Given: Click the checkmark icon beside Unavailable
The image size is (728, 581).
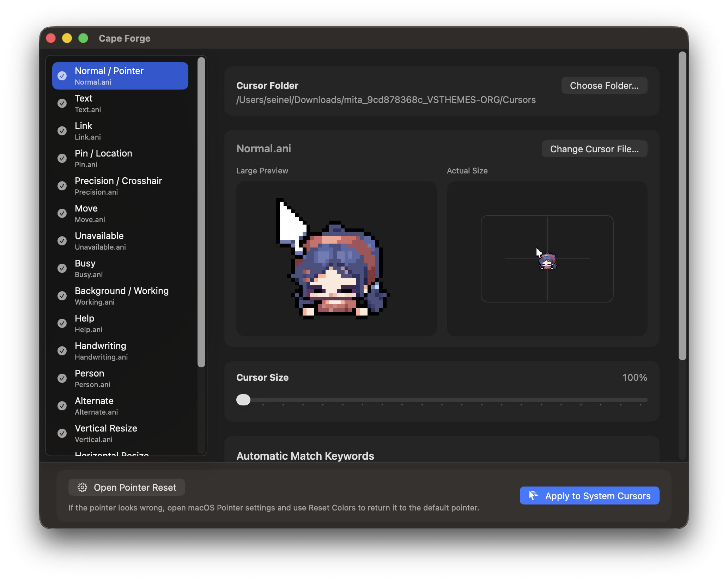Looking at the screenshot, I should click(x=62, y=241).
